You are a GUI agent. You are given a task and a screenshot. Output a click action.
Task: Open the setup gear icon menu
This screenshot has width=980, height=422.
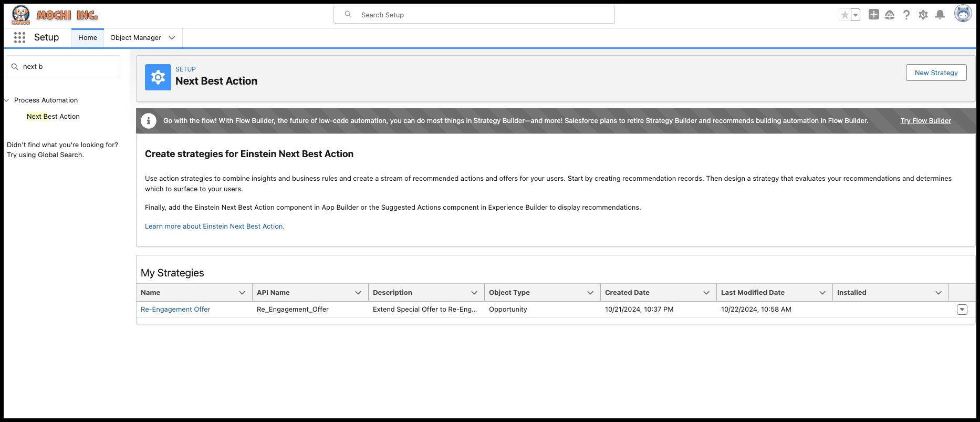point(923,15)
